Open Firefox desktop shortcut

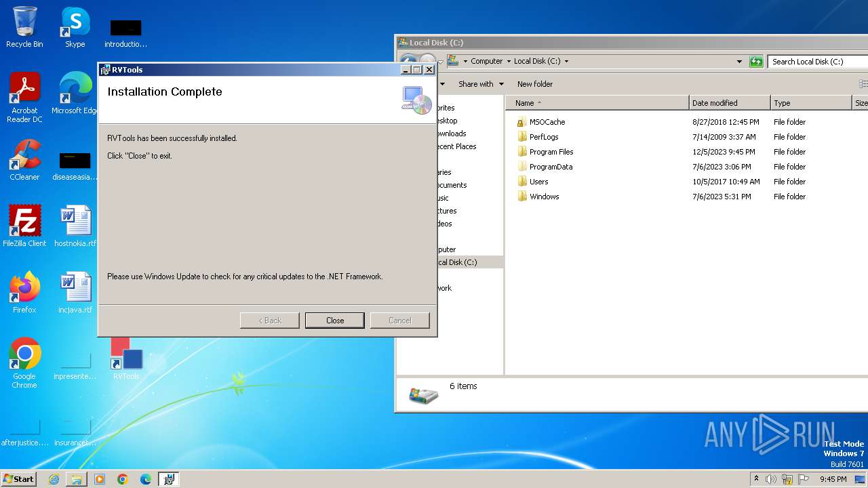24,293
